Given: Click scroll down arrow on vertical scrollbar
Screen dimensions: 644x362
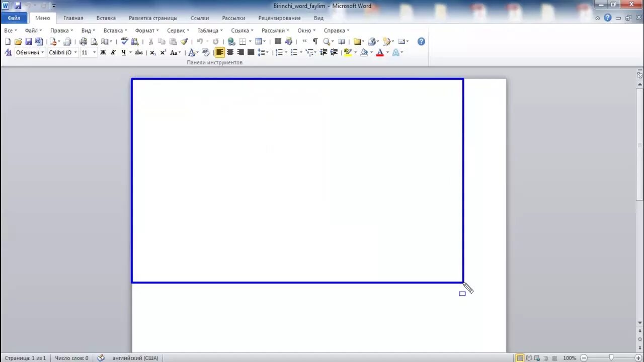Looking at the screenshot, I should 639,323.
